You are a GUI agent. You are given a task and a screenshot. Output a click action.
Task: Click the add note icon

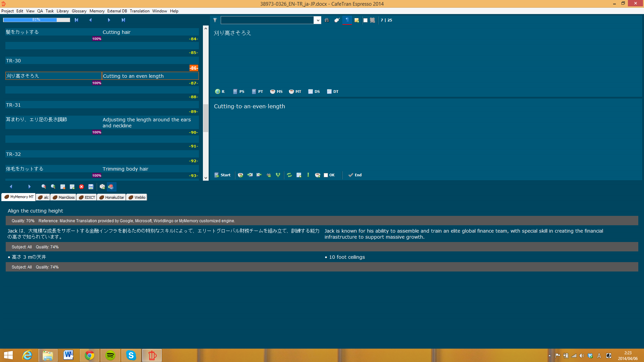point(357,20)
